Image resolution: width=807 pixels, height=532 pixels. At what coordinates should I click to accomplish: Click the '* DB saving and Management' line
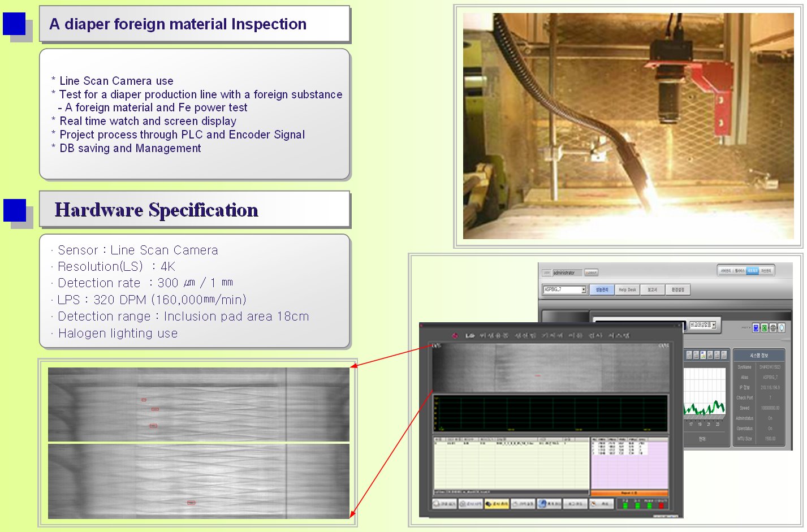(x=126, y=148)
